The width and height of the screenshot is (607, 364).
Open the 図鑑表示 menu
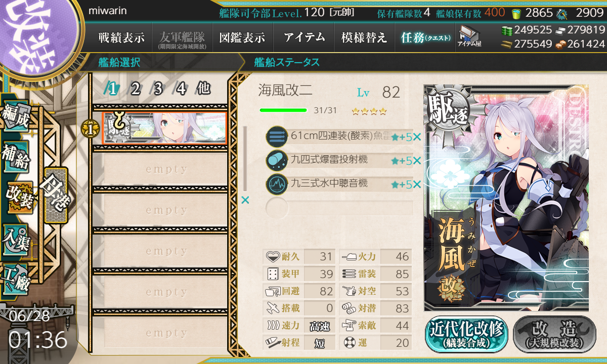tap(242, 37)
